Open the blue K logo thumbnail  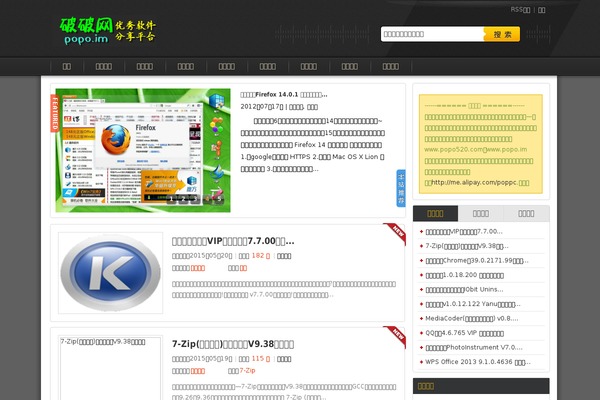pos(111,273)
